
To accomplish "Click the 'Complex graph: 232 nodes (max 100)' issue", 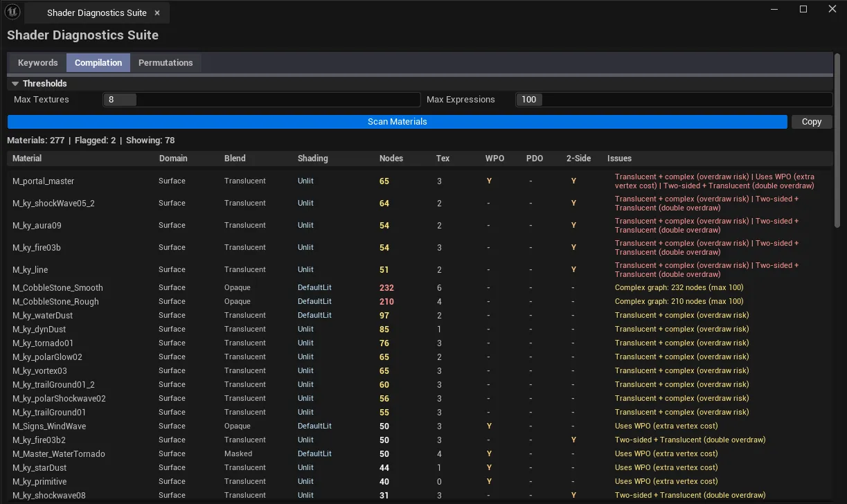I will pyautogui.click(x=679, y=288).
